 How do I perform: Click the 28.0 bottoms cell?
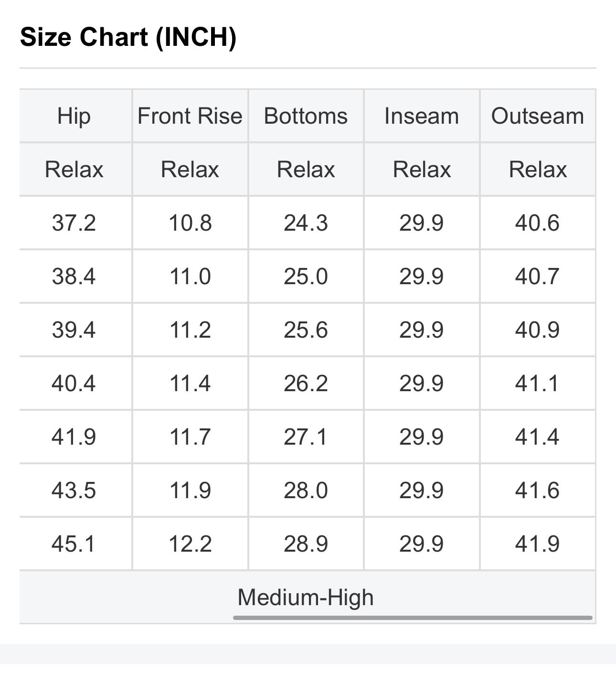tap(306, 491)
